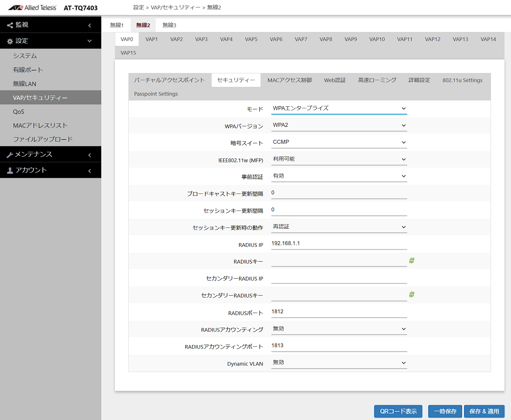
Task: Click the アカウント person icon
Action: click(10, 170)
